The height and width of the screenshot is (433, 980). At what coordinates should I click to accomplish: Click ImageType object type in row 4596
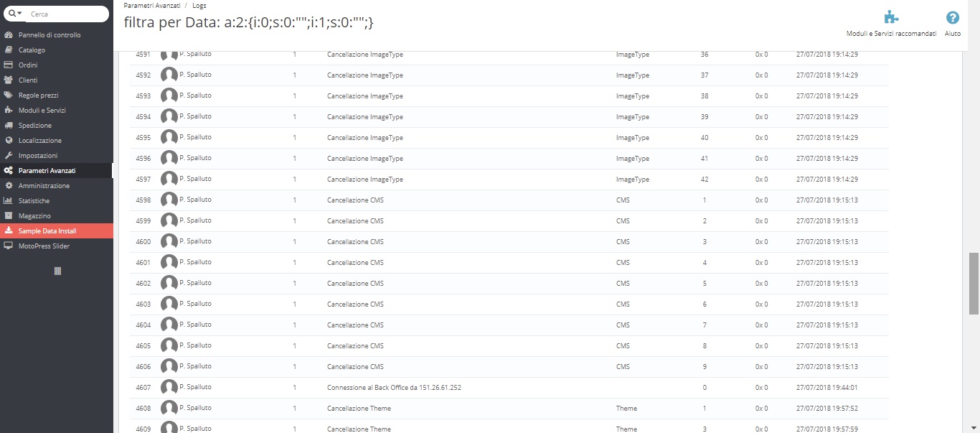pos(633,159)
